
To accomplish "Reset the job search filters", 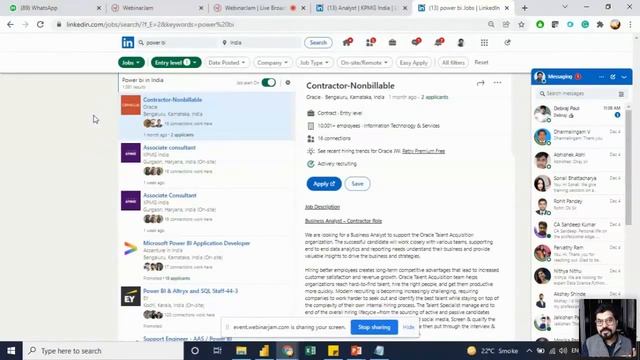I will (481, 62).
